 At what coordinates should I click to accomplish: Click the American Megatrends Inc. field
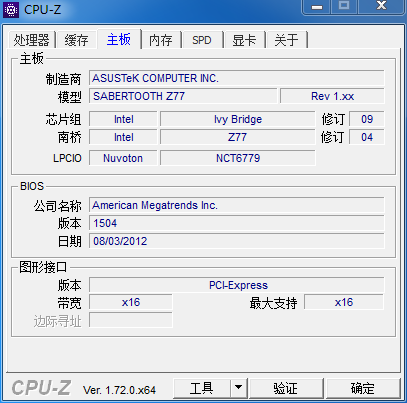[237, 205]
